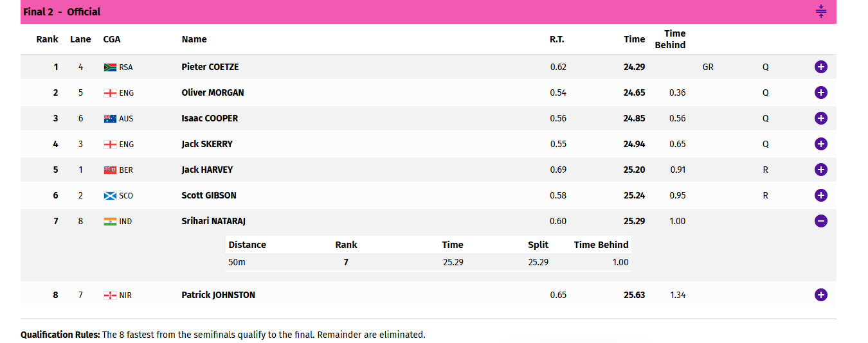
Task: Click the Rank column header
Action: pyautogui.click(x=47, y=39)
